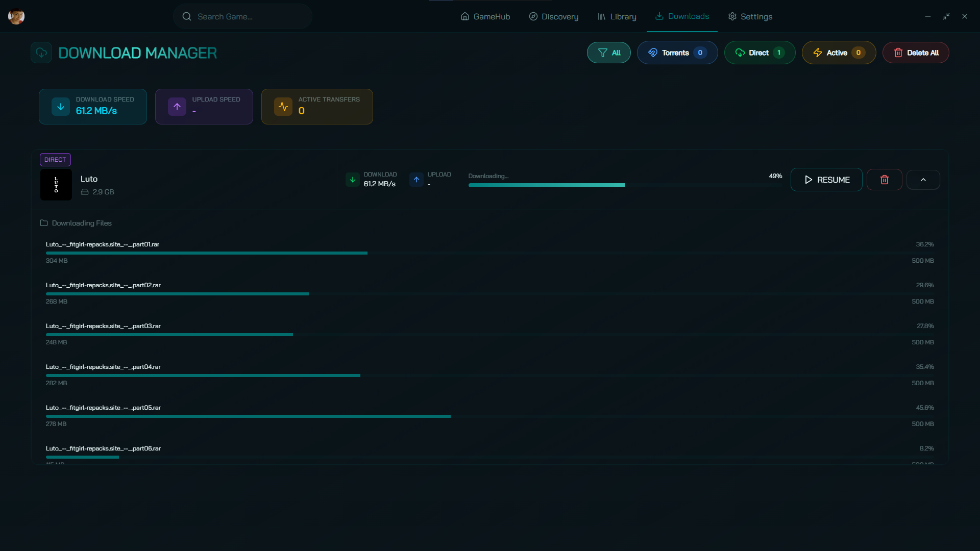Click the 49% overall progress label
This screenshot has height=551, width=980.
tap(775, 176)
